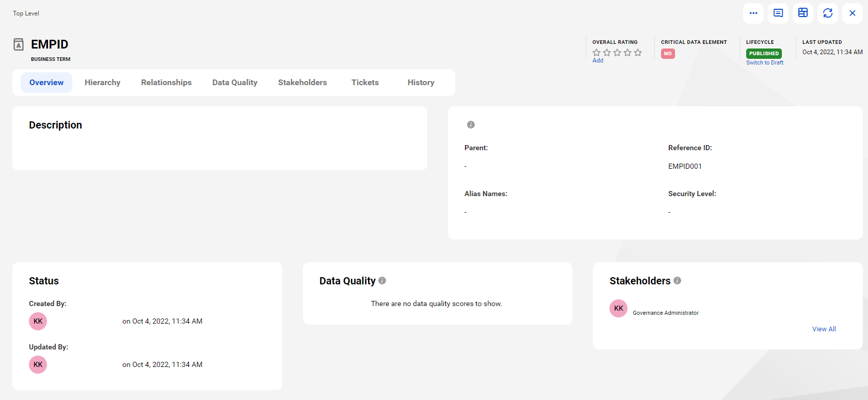This screenshot has width=868, height=400.
Task: Click the Created By timestamp text
Action: 162,321
